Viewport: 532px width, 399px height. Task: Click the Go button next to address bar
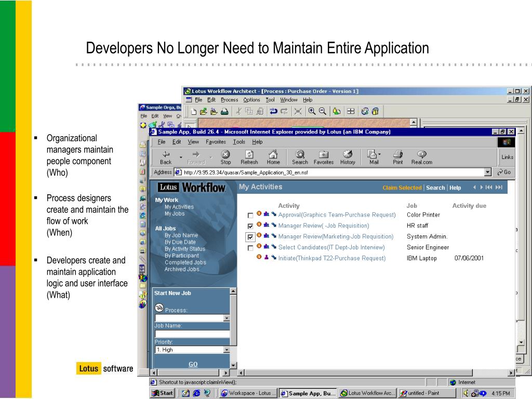[x=504, y=172]
